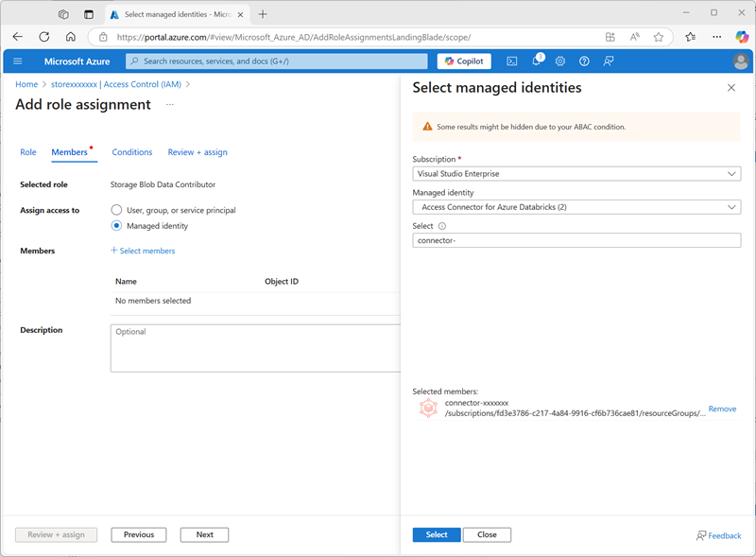
Task: Remove the selected connector member
Action: click(x=722, y=409)
